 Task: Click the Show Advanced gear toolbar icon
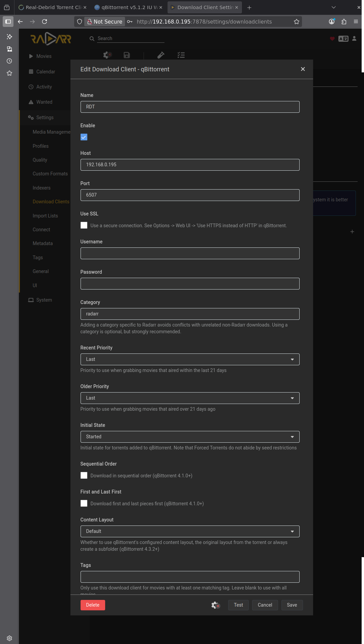tap(108, 55)
